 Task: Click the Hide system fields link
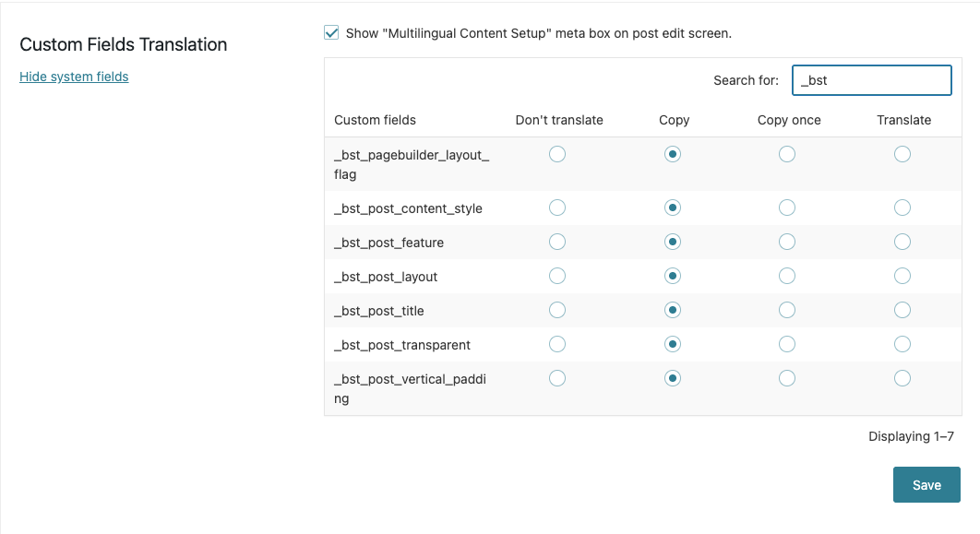coord(74,77)
